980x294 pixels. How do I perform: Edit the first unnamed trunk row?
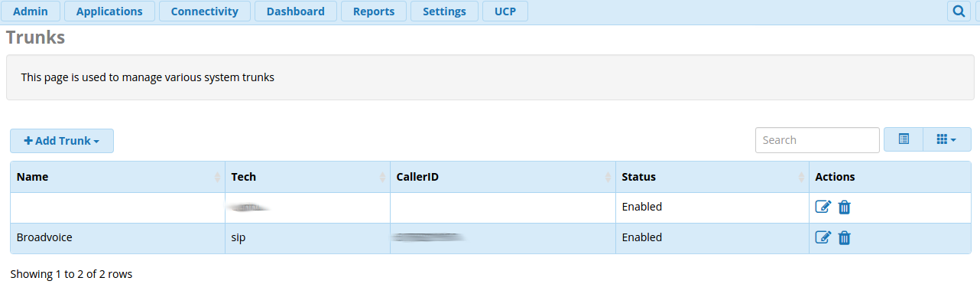[823, 207]
